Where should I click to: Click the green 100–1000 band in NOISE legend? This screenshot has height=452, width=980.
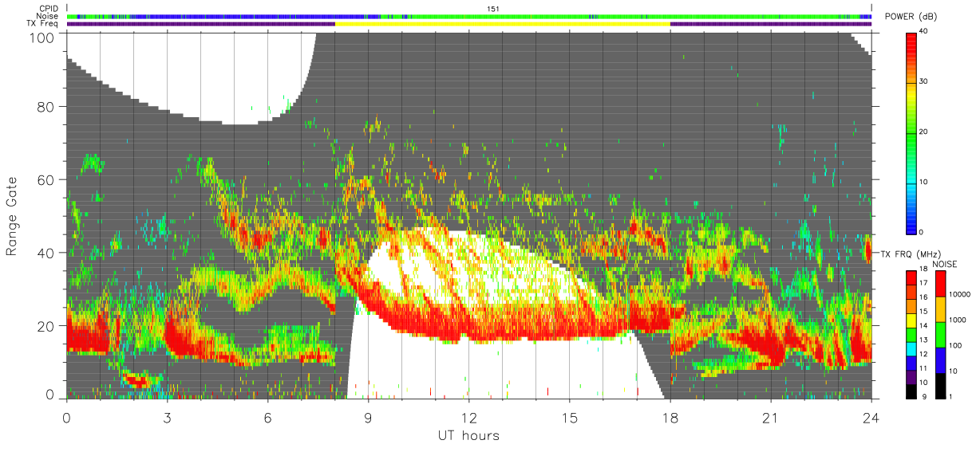point(940,334)
